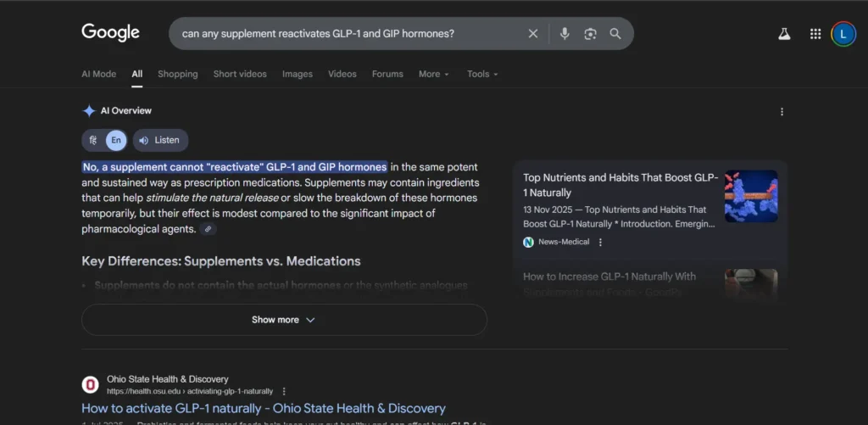The height and width of the screenshot is (425, 868).
Task: Click the magnifying glass search icon
Action: (x=615, y=34)
